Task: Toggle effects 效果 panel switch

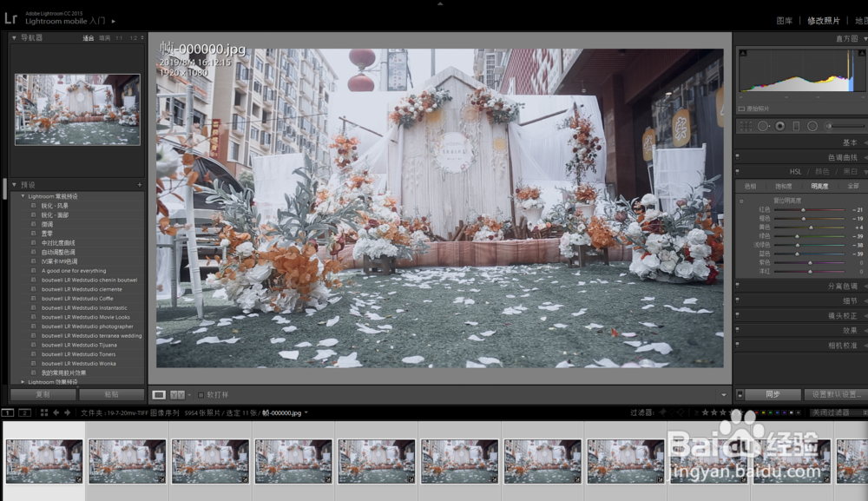Action: click(737, 330)
